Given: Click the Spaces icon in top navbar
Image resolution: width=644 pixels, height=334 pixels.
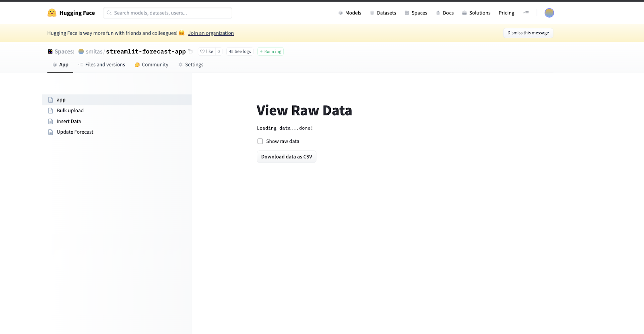Looking at the screenshot, I should click(407, 13).
